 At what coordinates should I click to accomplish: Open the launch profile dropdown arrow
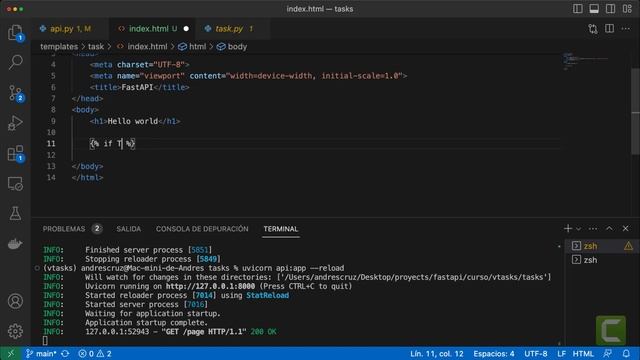[x=578, y=229]
